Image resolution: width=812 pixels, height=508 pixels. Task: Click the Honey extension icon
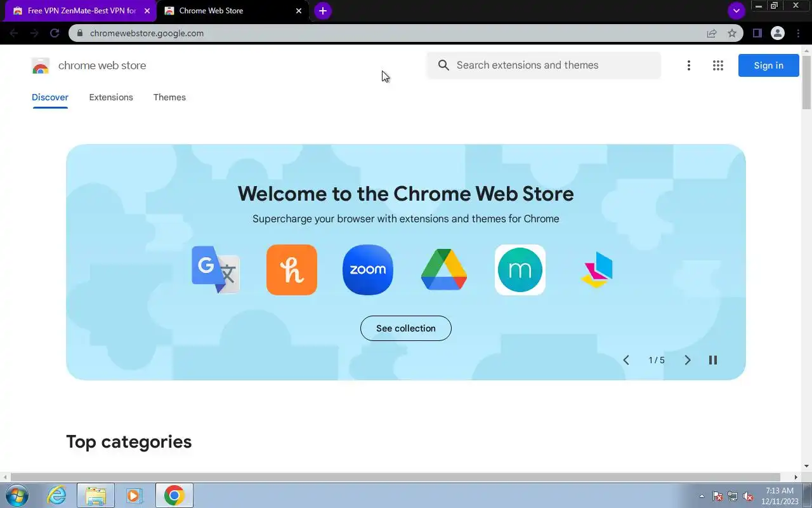click(292, 270)
